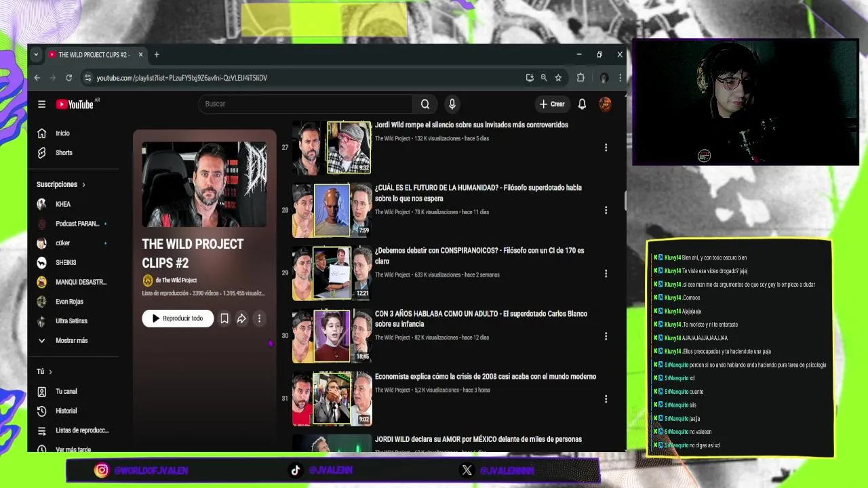This screenshot has width=868, height=488.
Task: Close THE WILD PROJECT CLIPS #2 tab
Action: pyautogui.click(x=140, y=55)
